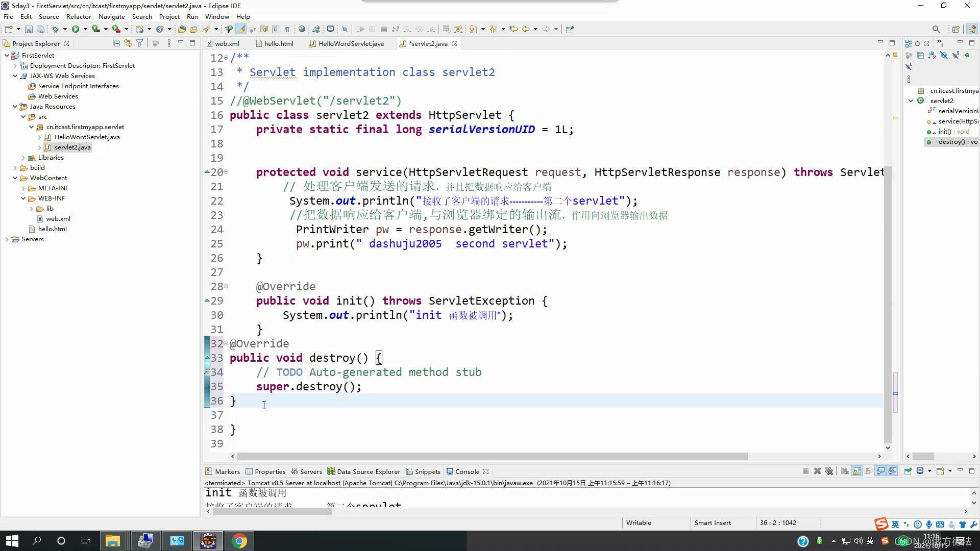Click the Eclipse IDE taskbar icon

click(x=209, y=540)
